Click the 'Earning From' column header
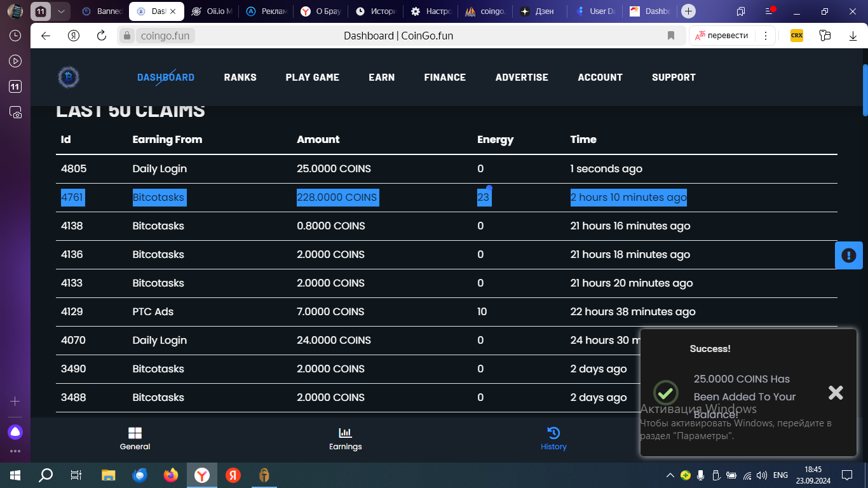The image size is (868, 488). [x=167, y=139]
